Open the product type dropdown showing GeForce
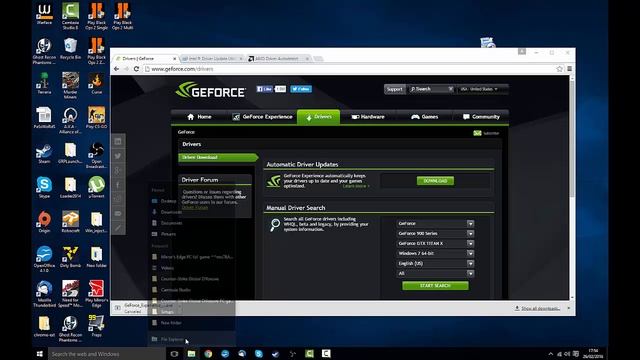The height and width of the screenshot is (360, 640). point(435,224)
